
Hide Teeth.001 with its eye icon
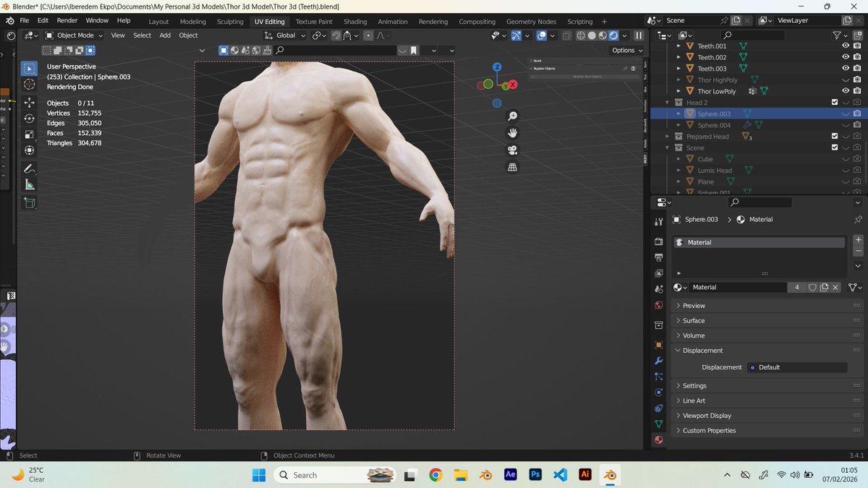point(846,46)
